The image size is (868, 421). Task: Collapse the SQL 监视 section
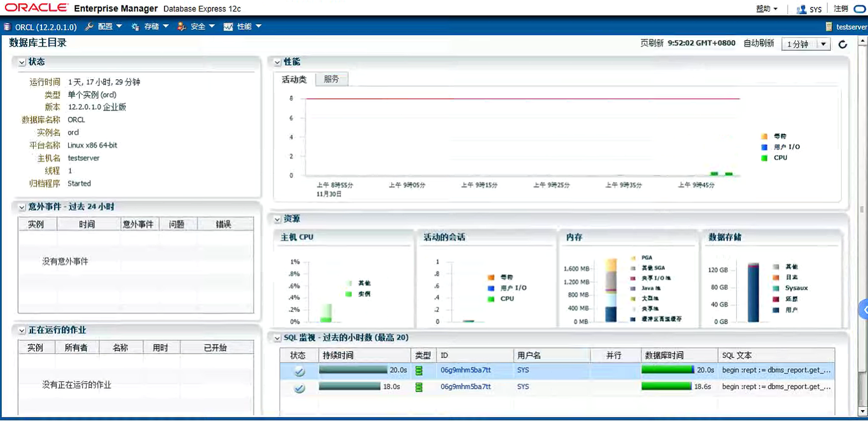point(277,338)
